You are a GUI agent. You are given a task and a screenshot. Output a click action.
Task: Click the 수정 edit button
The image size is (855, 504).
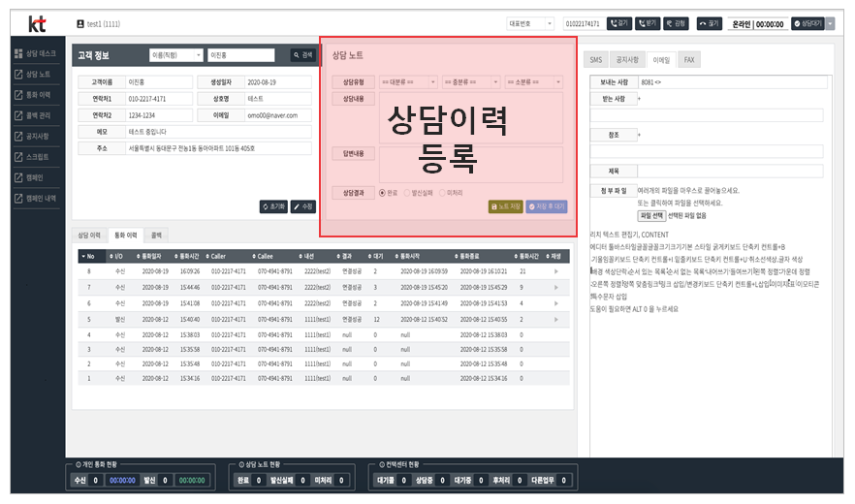tap(302, 206)
